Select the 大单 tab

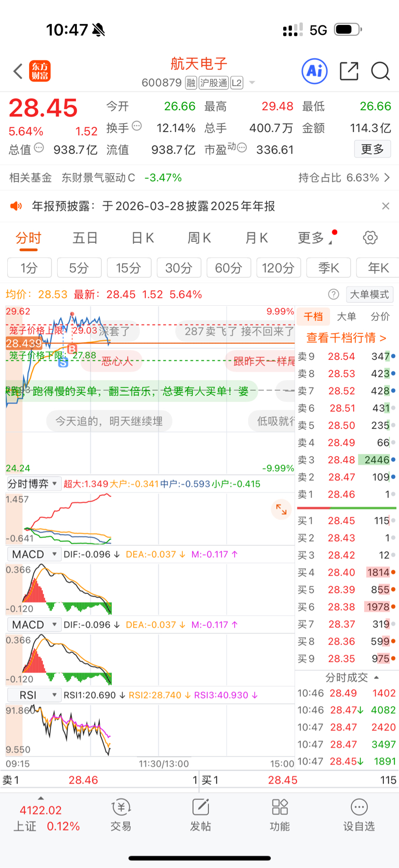pos(347,316)
